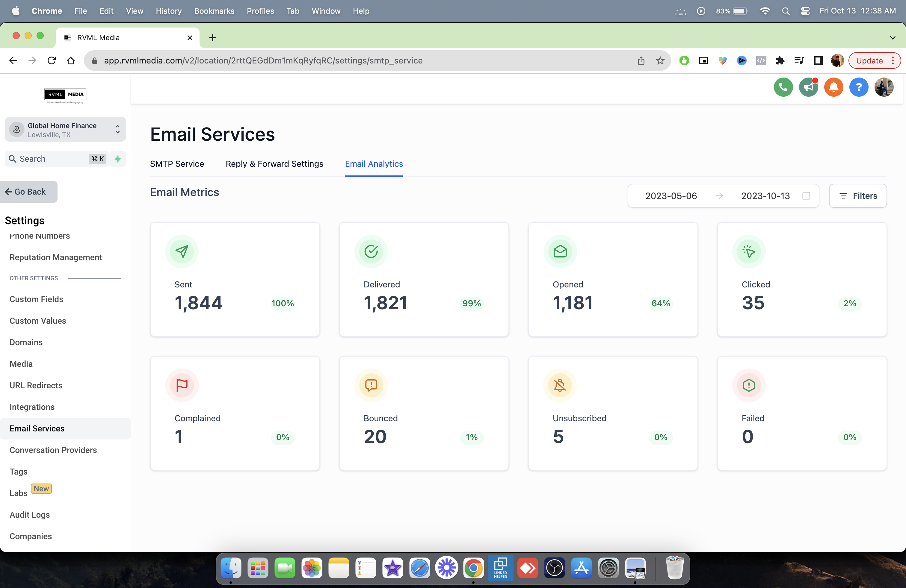Switch to Reply & Forward Settings tab
Viewport: 906px width, 588px height.
click(274, 164)
